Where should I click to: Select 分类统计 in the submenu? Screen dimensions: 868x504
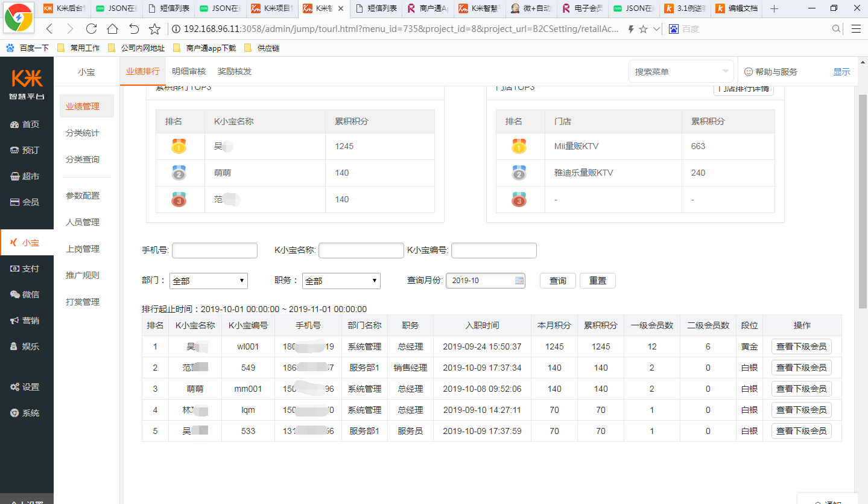pos(83,133)
